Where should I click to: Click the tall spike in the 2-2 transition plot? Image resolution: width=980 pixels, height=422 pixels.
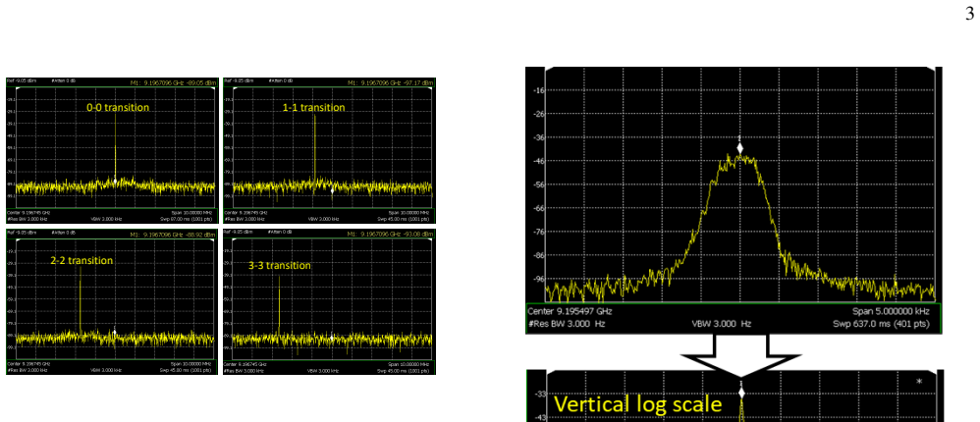[x=81, y=299]
